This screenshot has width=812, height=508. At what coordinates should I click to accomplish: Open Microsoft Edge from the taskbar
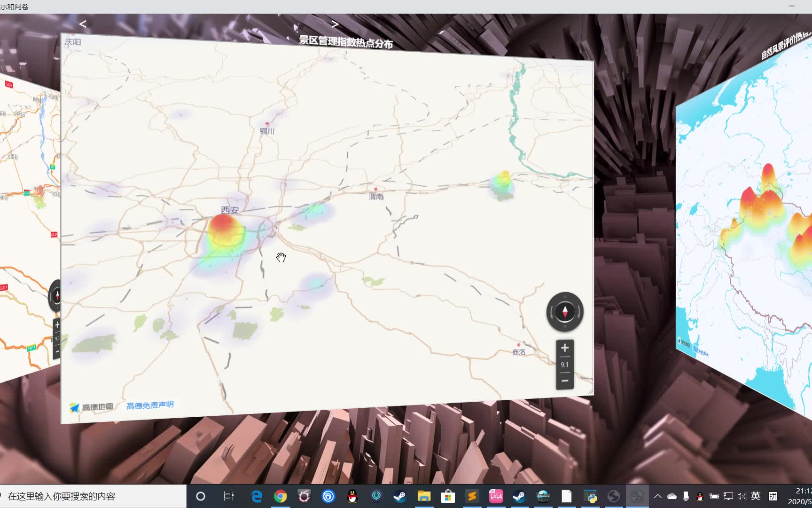click(x=257, y=496)
